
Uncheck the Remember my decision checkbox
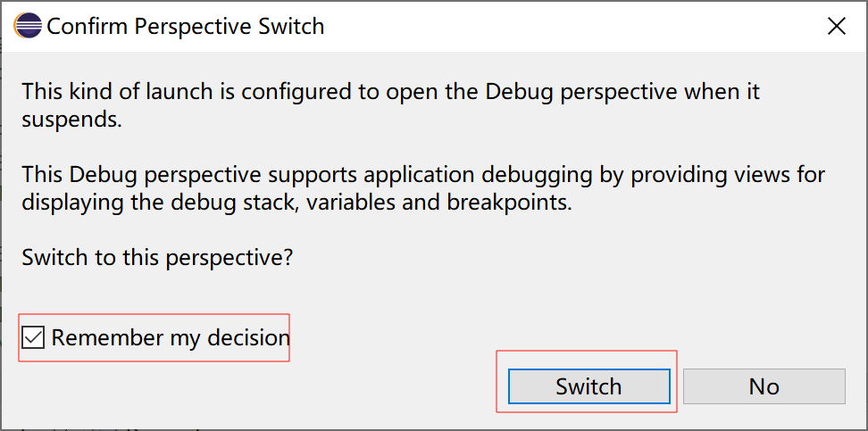point(33,338)
